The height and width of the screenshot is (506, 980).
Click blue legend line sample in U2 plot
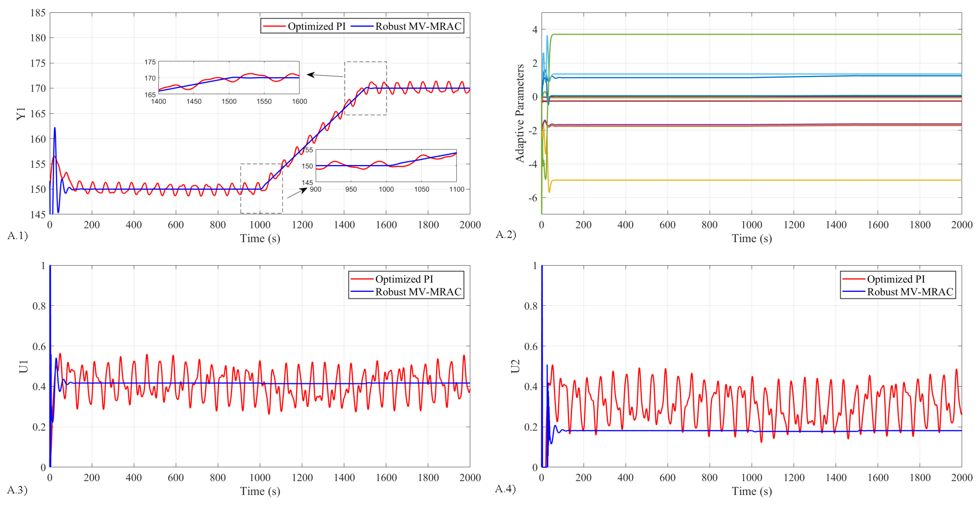(x=853, y=292)
